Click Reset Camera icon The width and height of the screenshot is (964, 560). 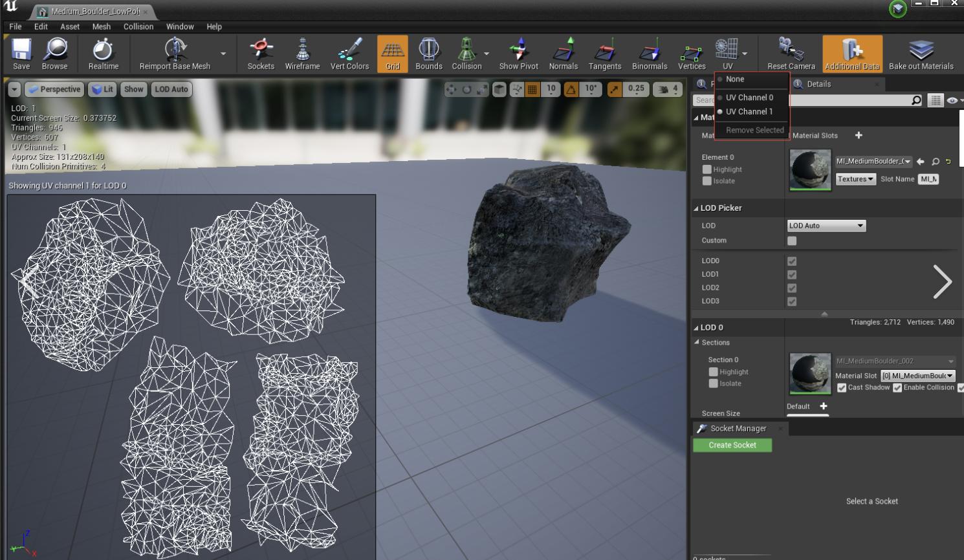click(791, 53)
